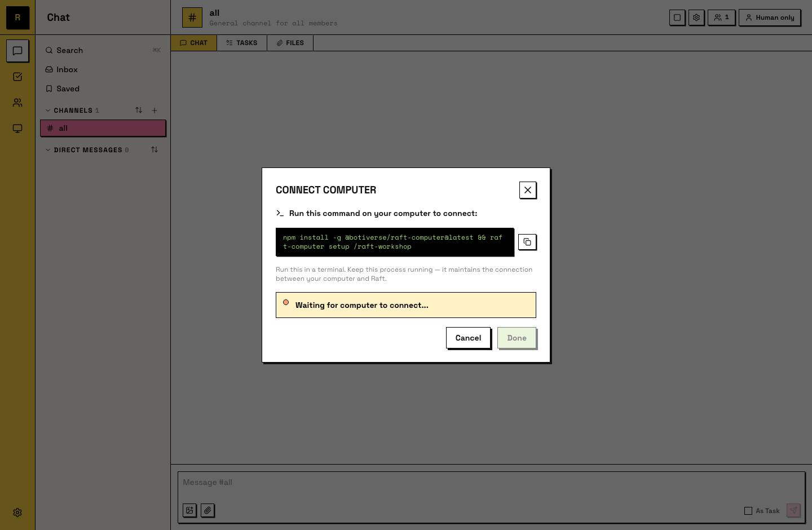
Task: Select the #all channel
Action: [103, 128]
